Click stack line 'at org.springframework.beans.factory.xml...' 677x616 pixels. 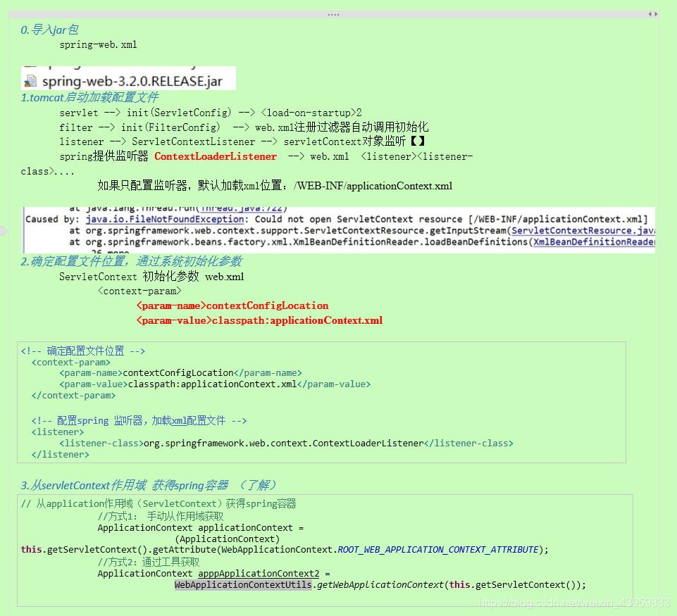362,241
